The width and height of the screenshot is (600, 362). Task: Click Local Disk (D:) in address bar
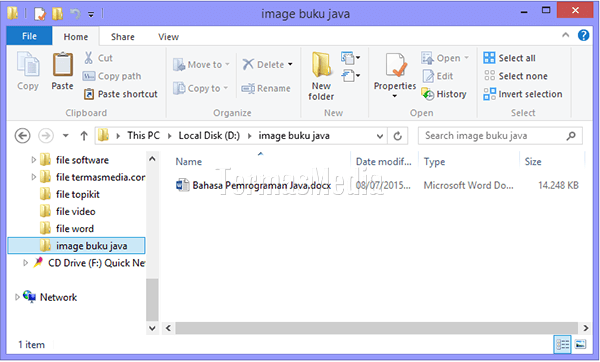click(x=209, y=136)
